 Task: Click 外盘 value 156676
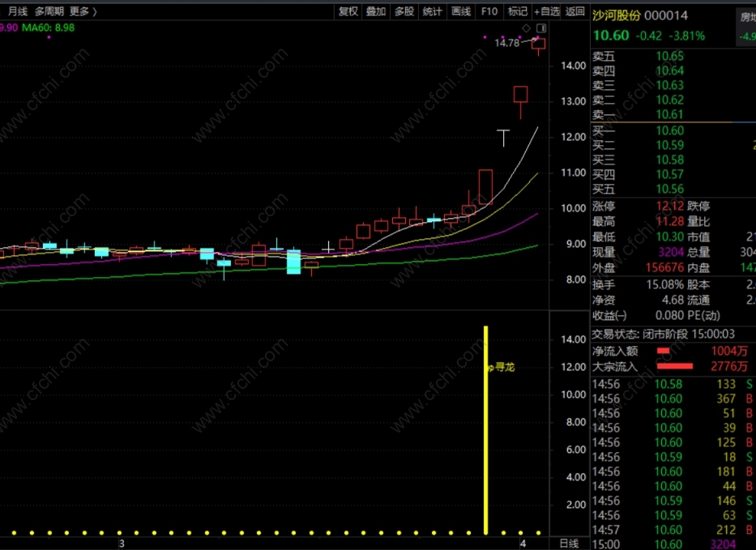coord(665,267)
